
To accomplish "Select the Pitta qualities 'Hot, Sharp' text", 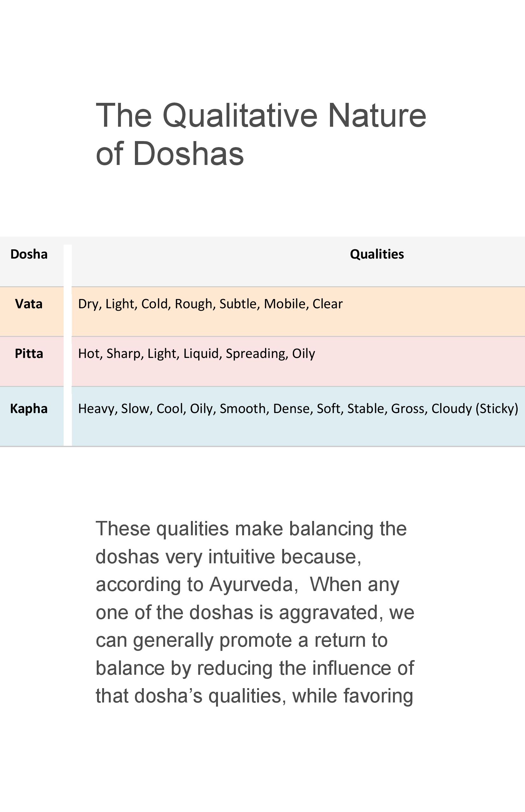I will point(109,354).
